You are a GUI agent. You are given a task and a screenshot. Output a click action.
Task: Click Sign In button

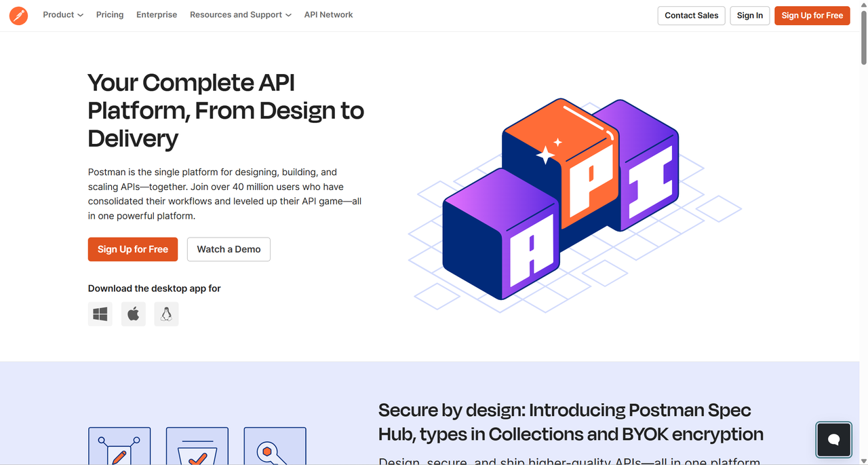(x=750, y=16)
